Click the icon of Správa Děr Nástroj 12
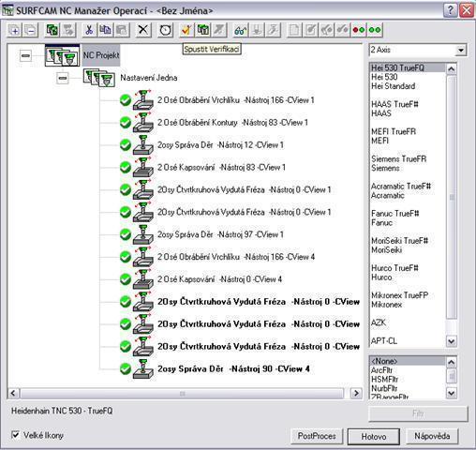 [143, 145]
